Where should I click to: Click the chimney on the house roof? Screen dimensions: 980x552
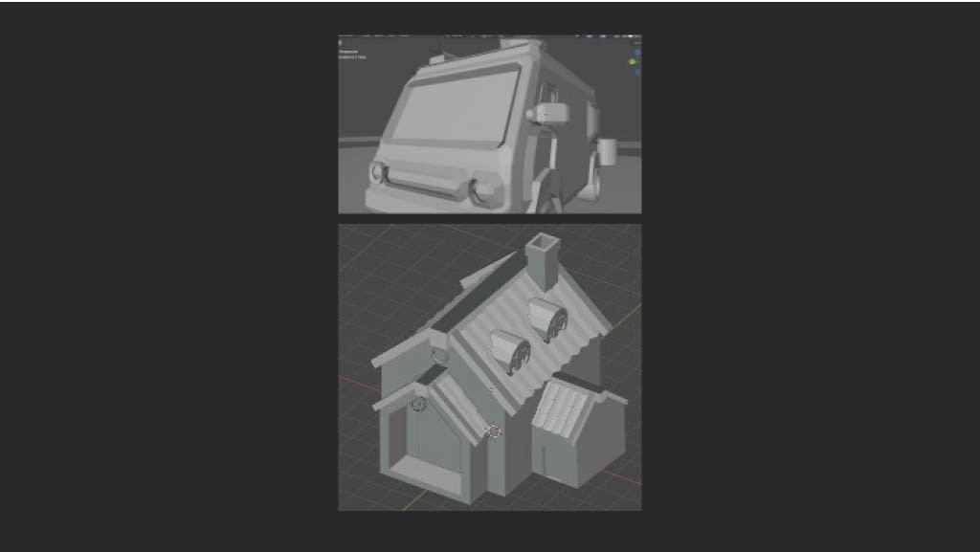[543, 261]
